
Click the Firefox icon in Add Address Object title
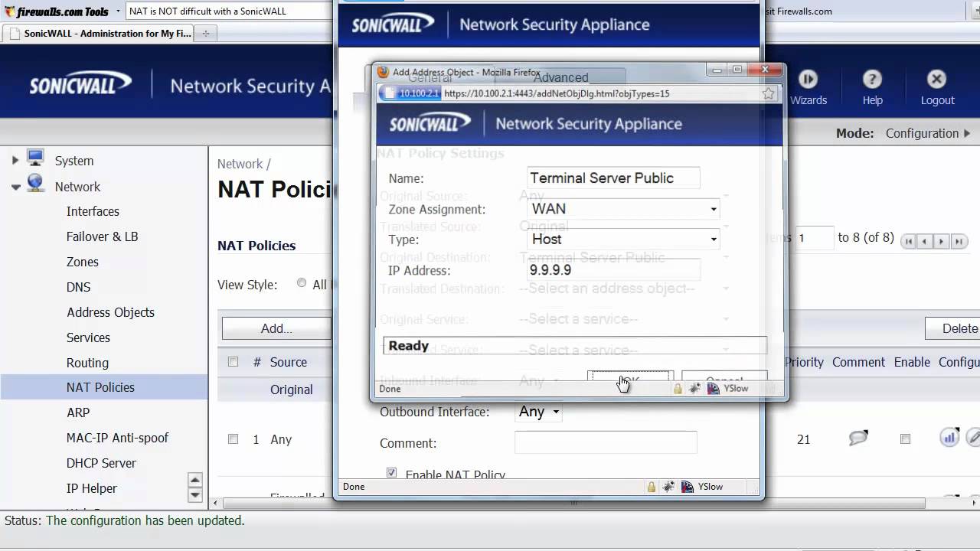[x=384, y=73]
